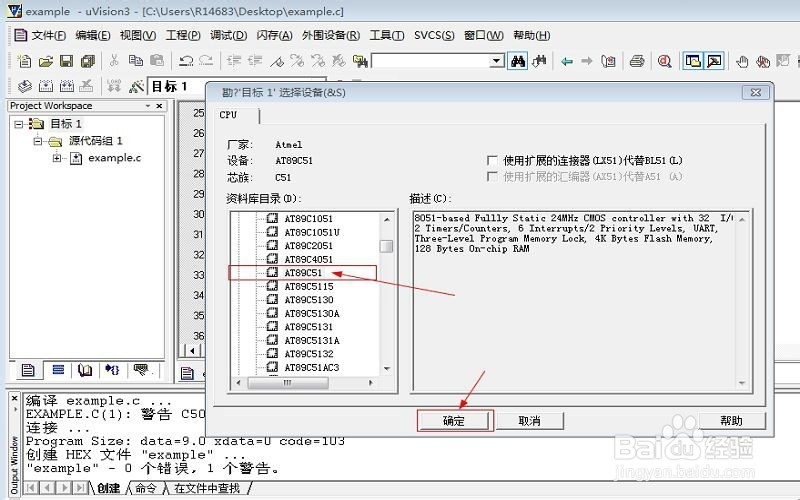
Task: Click the Unindent selected text icon
Action: 255,61
